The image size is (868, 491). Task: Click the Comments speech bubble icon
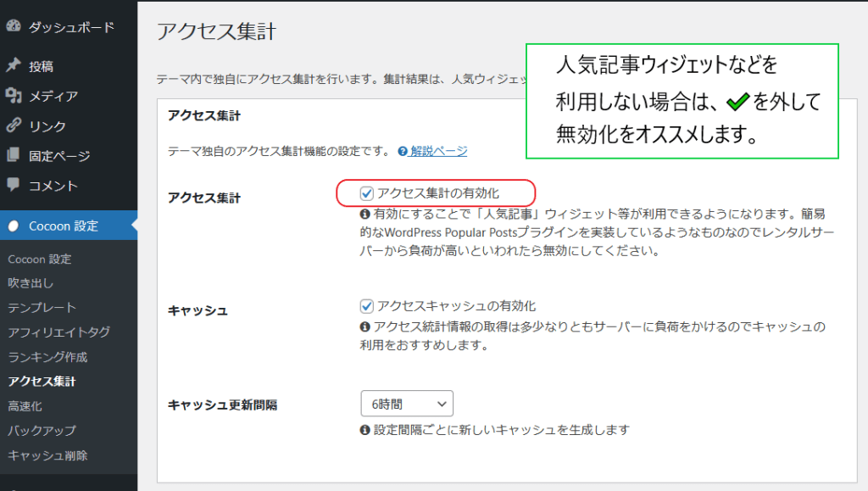(x=13, y=185)
